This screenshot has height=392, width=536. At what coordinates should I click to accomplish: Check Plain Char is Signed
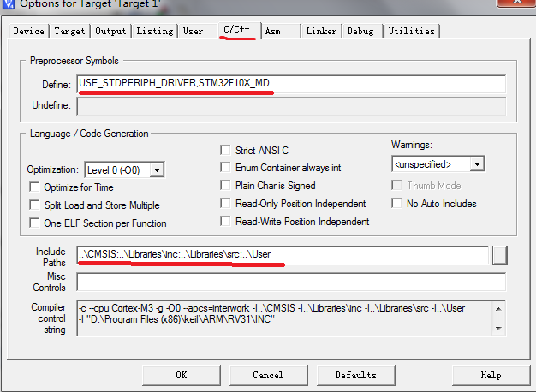(x=226, y=186)
